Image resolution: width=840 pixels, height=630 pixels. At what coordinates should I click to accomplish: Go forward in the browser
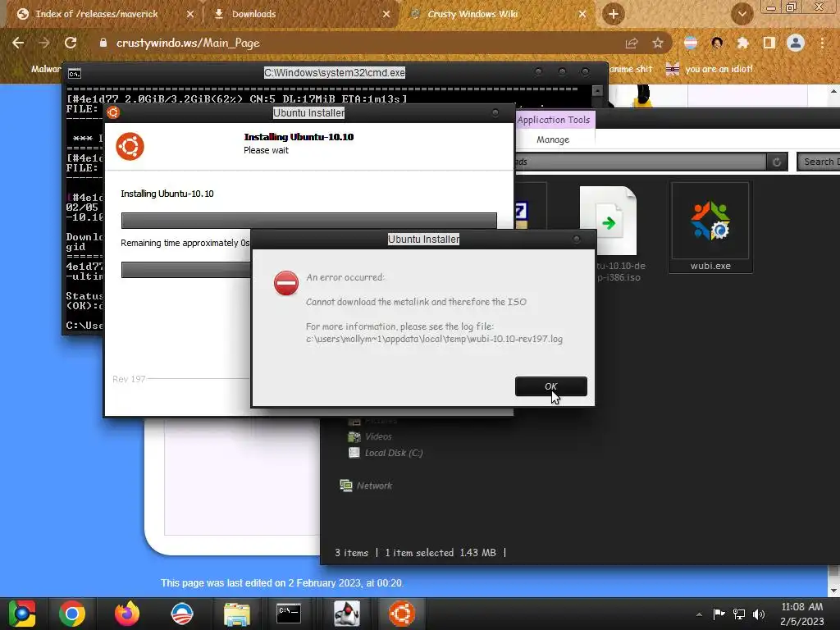click(44, 43)
